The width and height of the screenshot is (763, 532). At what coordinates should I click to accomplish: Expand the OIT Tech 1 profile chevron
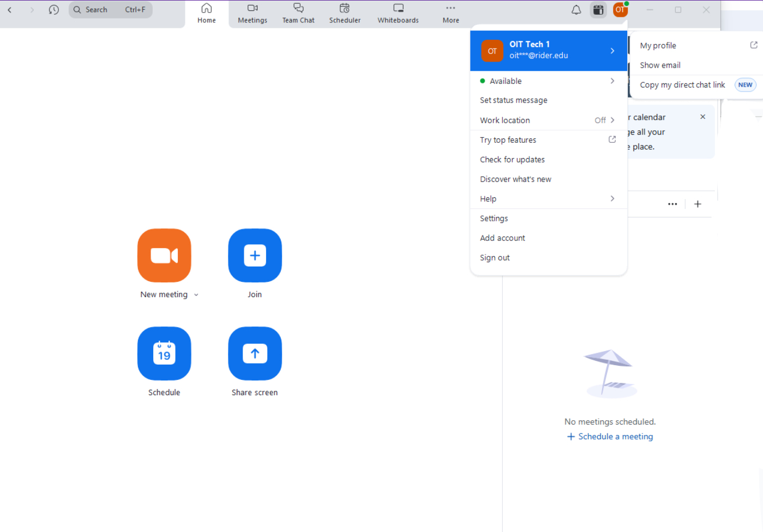[612, 51]
